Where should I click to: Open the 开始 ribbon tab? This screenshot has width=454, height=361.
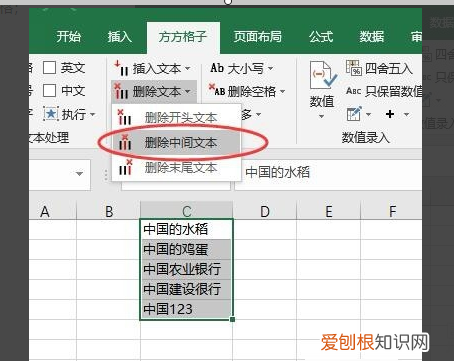click(x=69, y=36)
